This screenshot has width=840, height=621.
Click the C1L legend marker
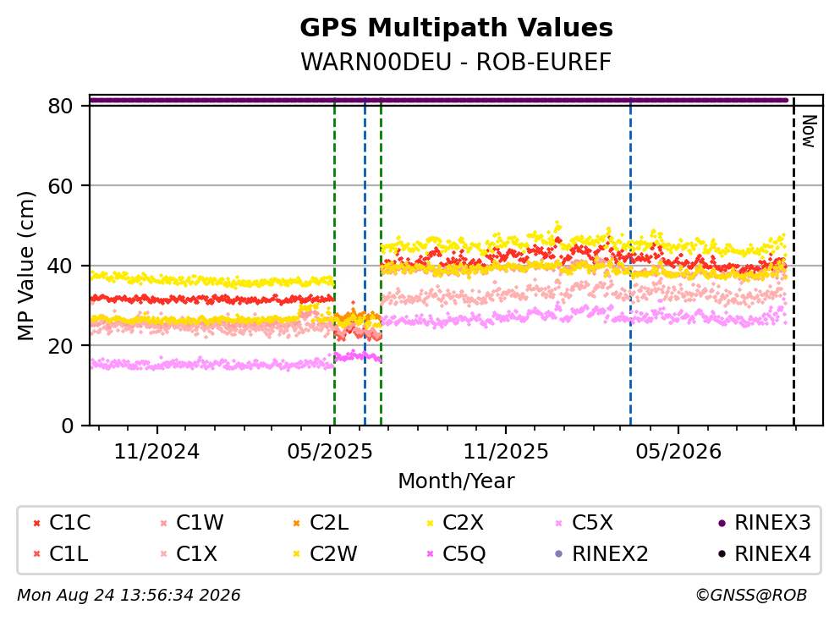(x=36, y=554)
